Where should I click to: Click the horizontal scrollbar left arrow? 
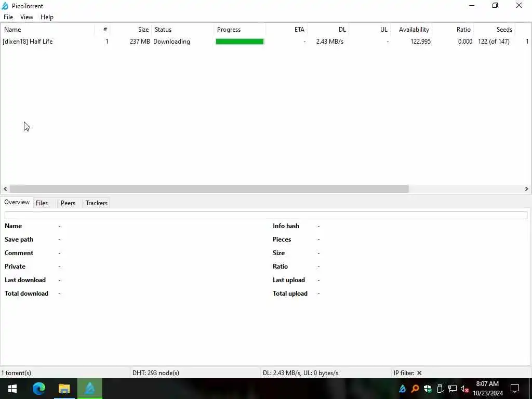[x=5, y=189]
